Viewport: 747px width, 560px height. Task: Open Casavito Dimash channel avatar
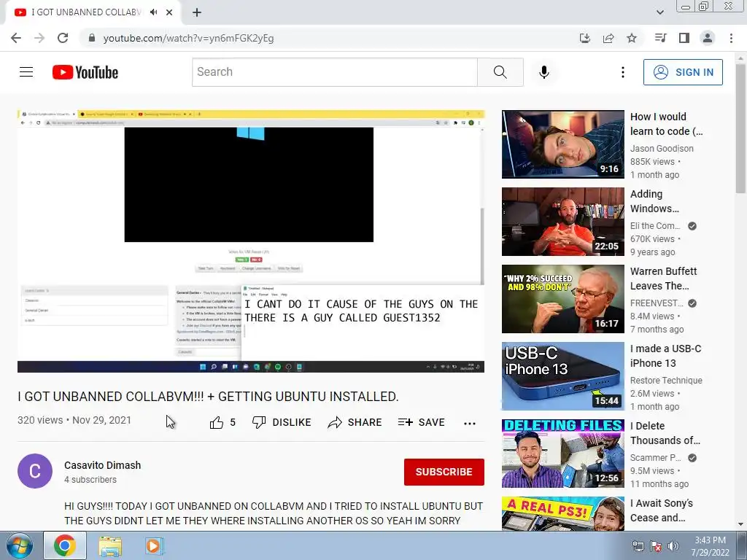pyautogui.click(x=35, y=471)
